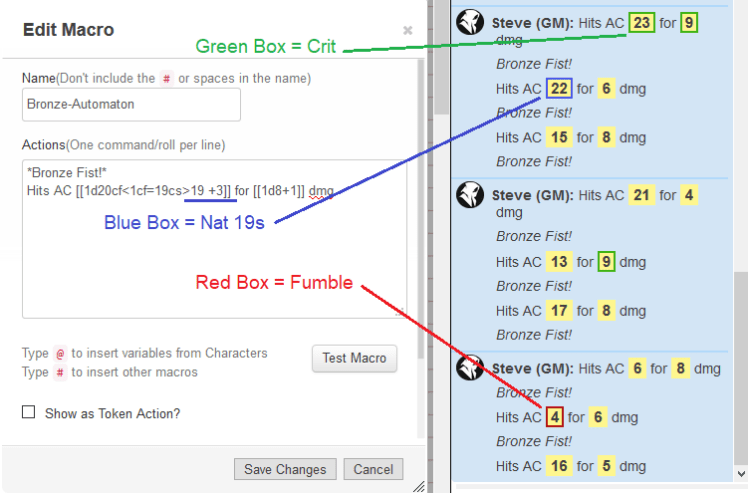748x493 pixels.
Task: Cancel the macro edits
Action: (373, 469)
